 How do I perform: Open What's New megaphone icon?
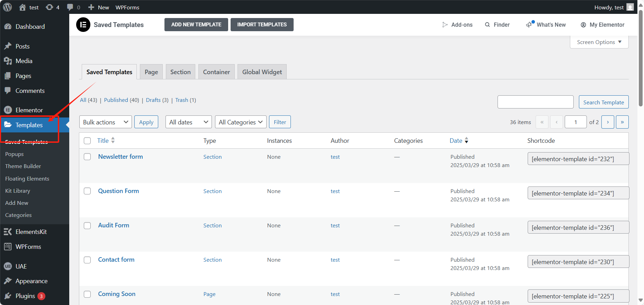click(529, 25)
